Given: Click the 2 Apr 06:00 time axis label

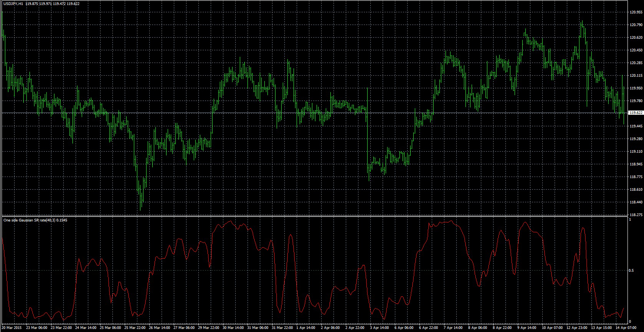Looking at the screenshot, I should [330, 328].
